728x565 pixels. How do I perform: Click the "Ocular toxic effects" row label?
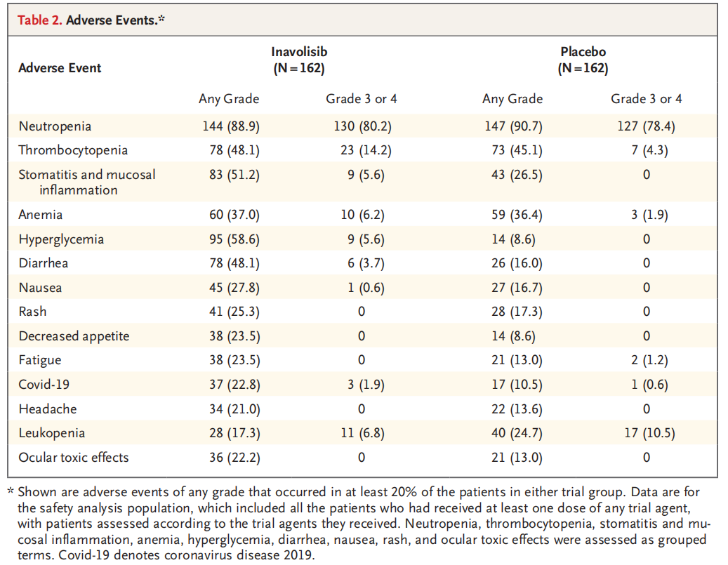click(74, 458)
